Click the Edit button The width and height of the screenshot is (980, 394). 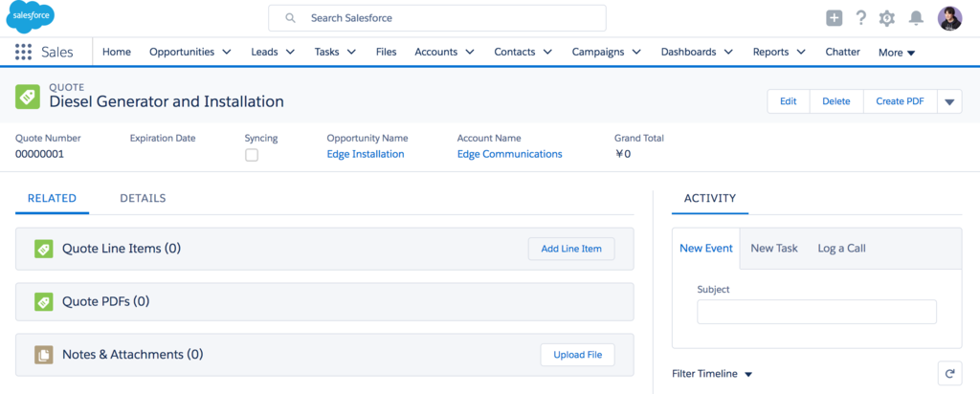click(x=789, y=101)
